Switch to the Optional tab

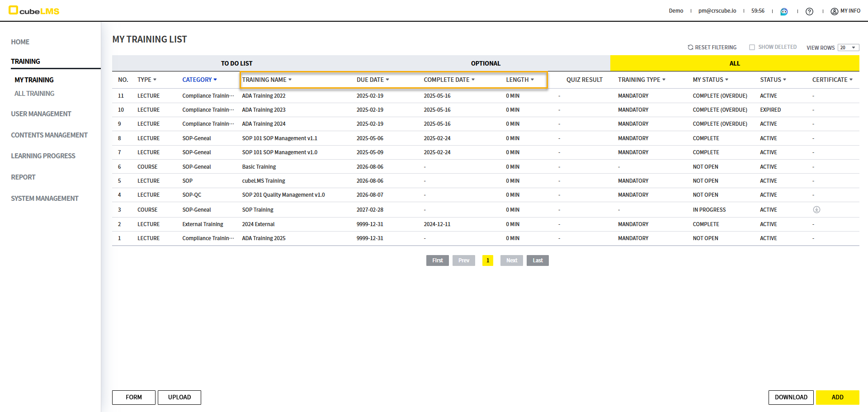[x=486, y=63]
